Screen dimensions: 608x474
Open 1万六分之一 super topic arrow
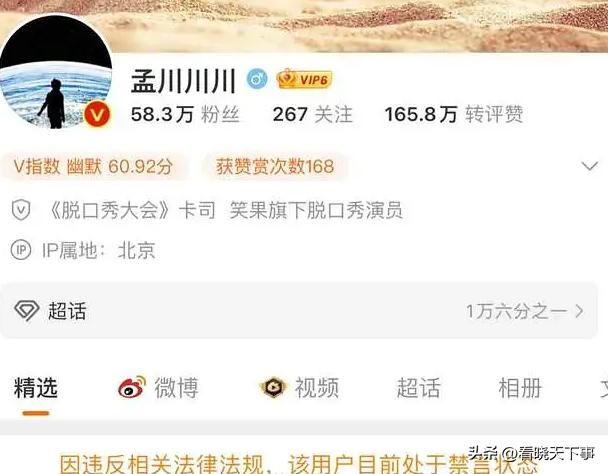pos(525,311)
